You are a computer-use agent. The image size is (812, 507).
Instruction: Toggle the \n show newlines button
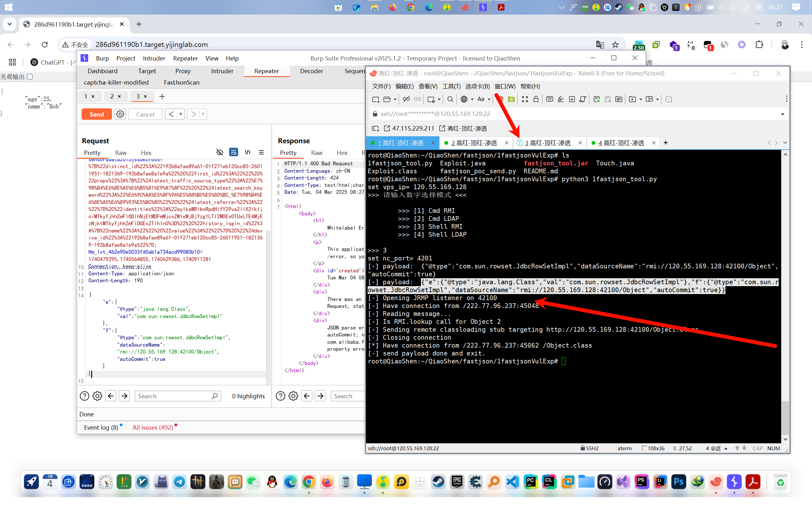click(x=248, y=152)
